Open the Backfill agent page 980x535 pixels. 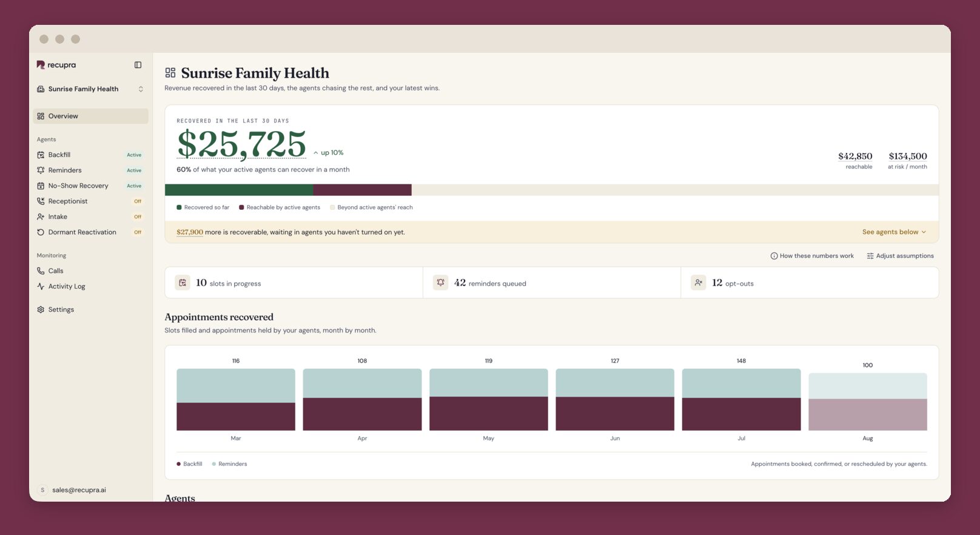tap(90, 155)
